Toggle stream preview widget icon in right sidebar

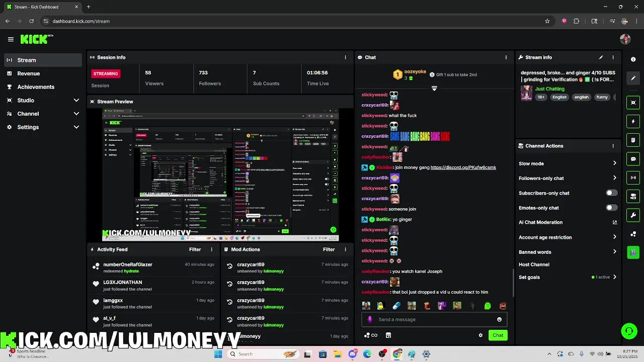pyautogui.click(x=633, y=103)
